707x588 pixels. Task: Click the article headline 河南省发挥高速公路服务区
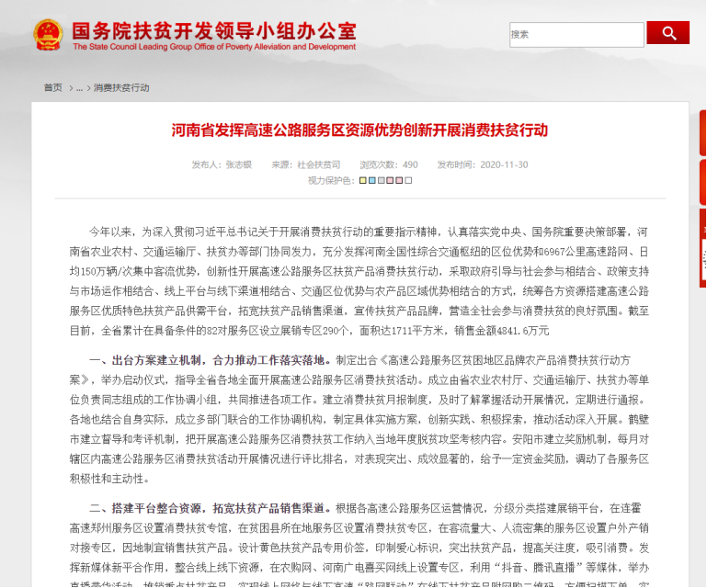coord(359,130)
